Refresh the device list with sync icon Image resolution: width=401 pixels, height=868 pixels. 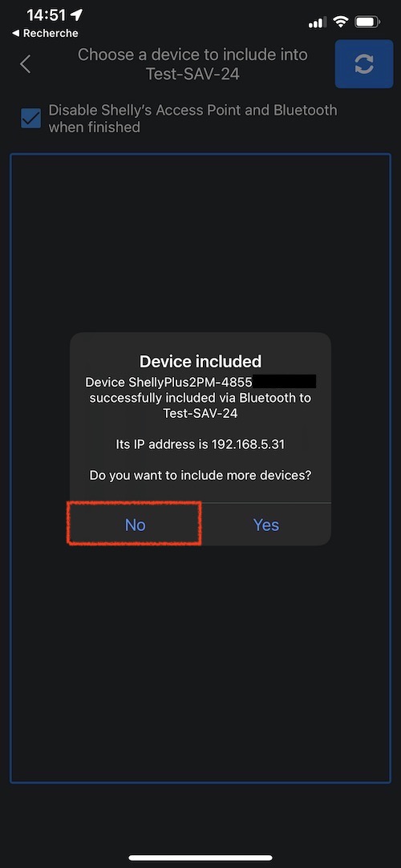(x=364, y=64)
